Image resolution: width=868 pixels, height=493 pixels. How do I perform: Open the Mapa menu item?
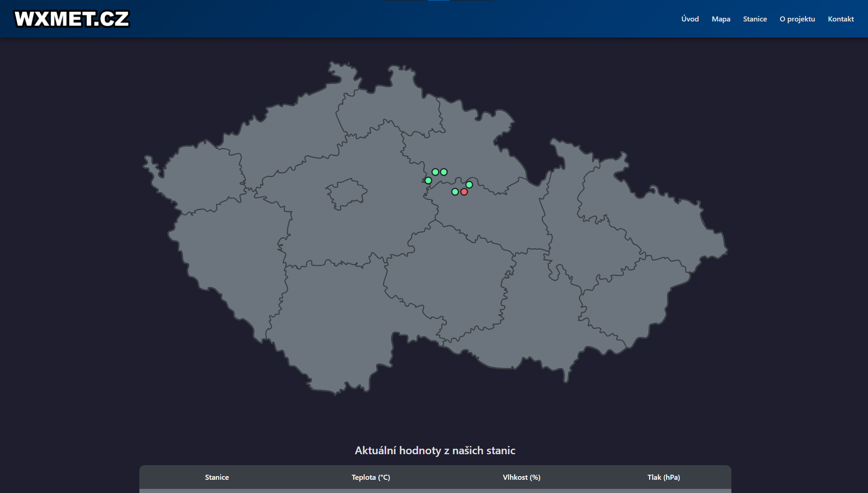721,19
